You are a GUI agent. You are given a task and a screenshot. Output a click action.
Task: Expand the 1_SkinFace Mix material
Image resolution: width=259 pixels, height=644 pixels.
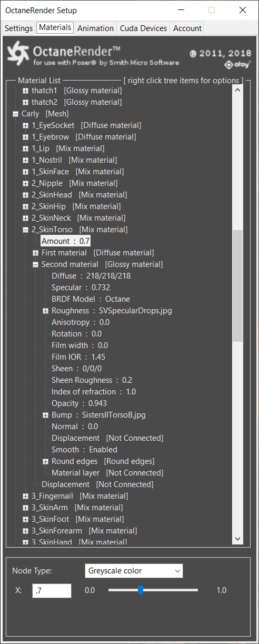pyautogui.click(x=26, y=172)
